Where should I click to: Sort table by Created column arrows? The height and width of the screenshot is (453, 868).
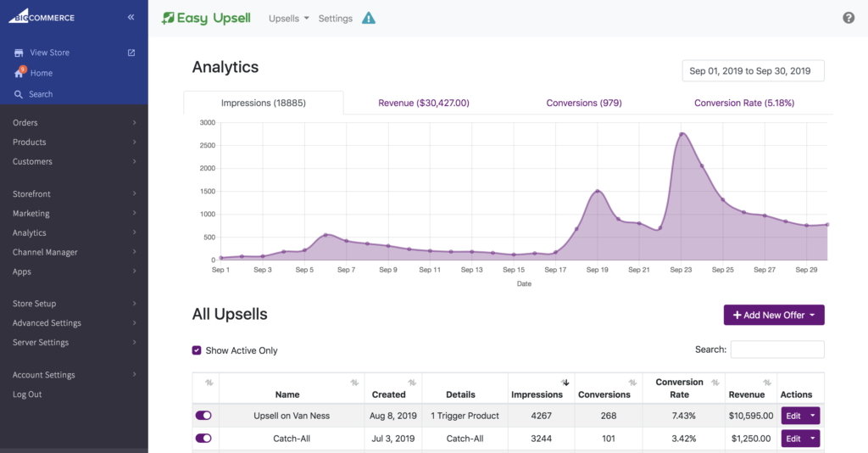coord(412,383)
